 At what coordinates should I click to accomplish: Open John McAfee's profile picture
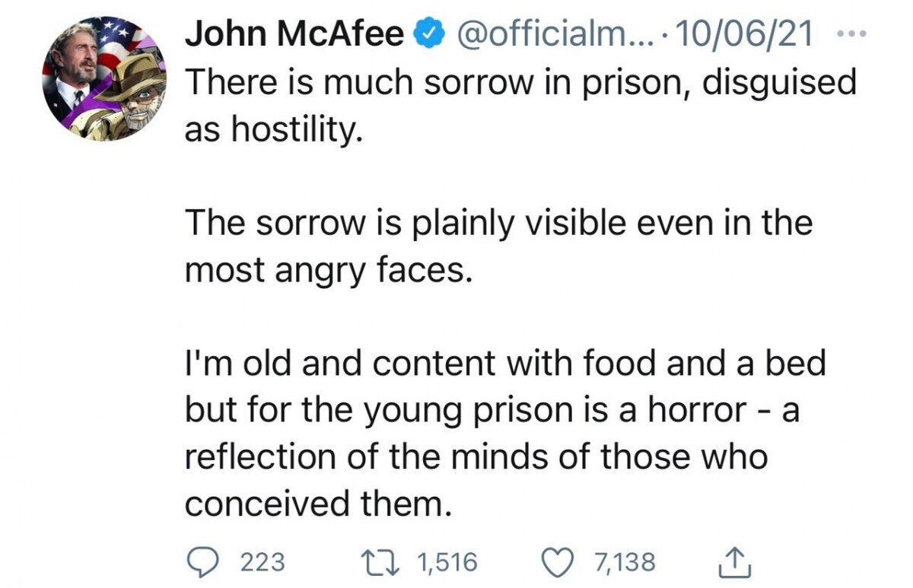point(103,77)
